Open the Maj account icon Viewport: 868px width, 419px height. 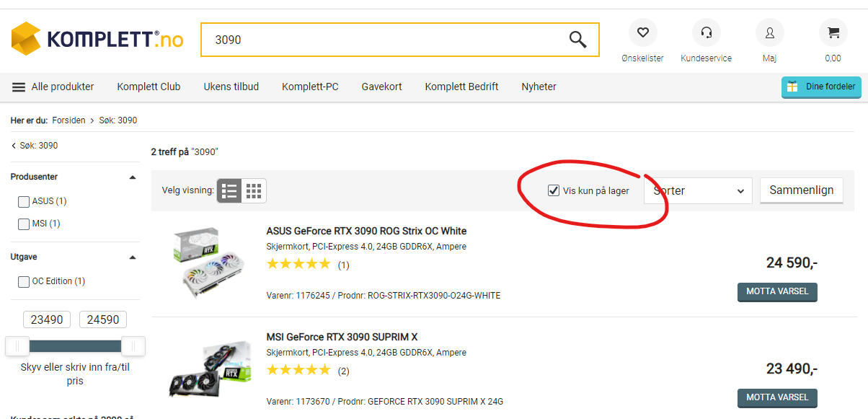(769, 32)
